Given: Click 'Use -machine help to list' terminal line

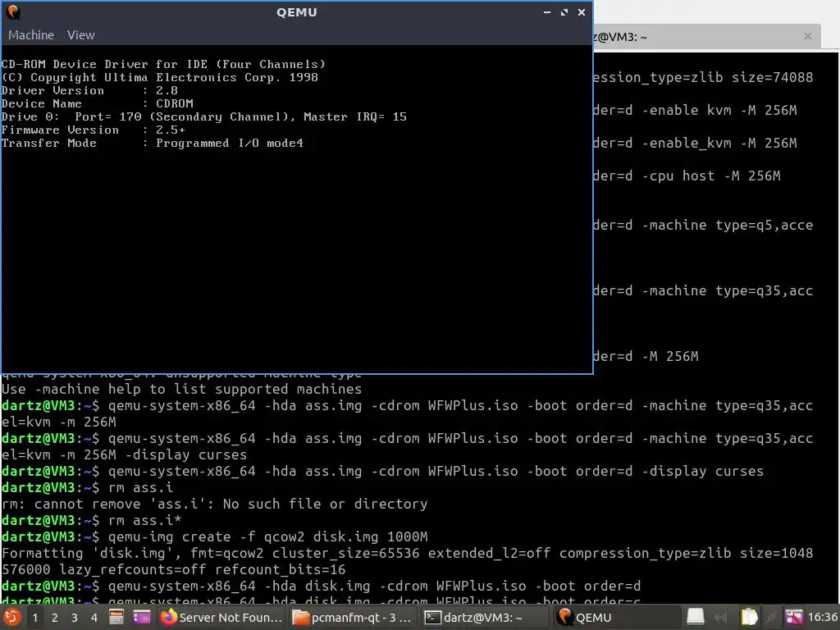Looking at the screenshot, I should coord(181,389).
